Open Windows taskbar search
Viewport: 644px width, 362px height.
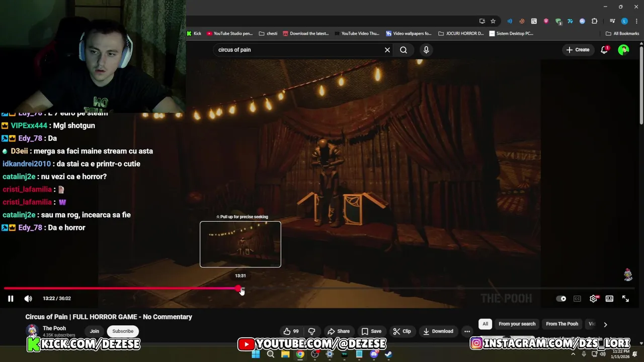271,354
